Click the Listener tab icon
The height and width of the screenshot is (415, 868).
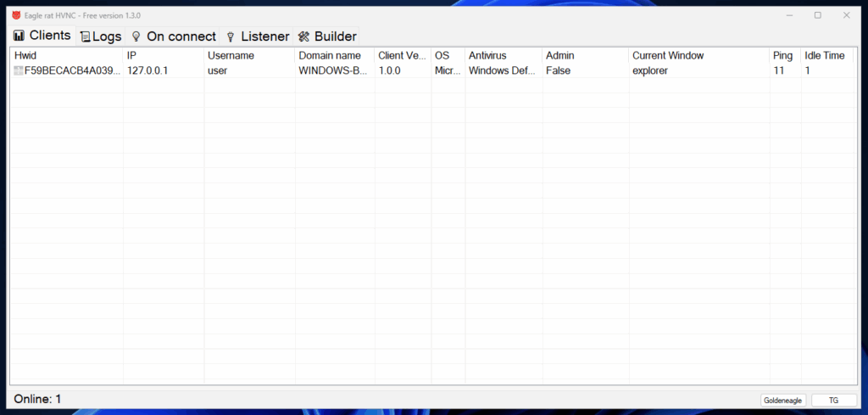[x=230, y=36]
